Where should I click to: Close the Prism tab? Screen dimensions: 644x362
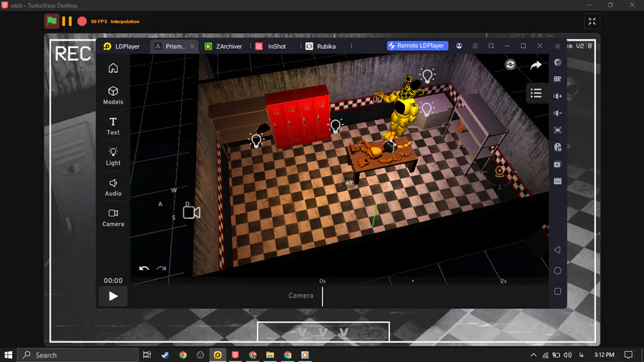pyautogui.click(x=192, y=47)
